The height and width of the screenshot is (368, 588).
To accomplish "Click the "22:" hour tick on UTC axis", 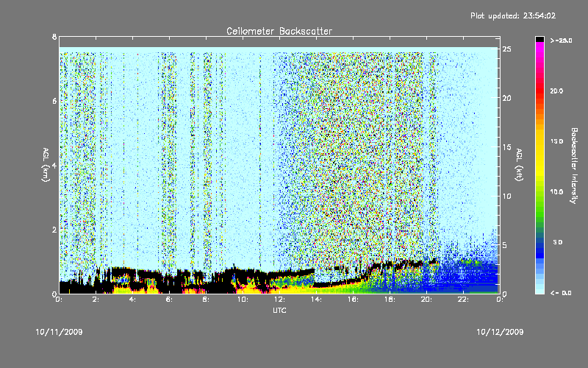I will (x=463, y=300).
